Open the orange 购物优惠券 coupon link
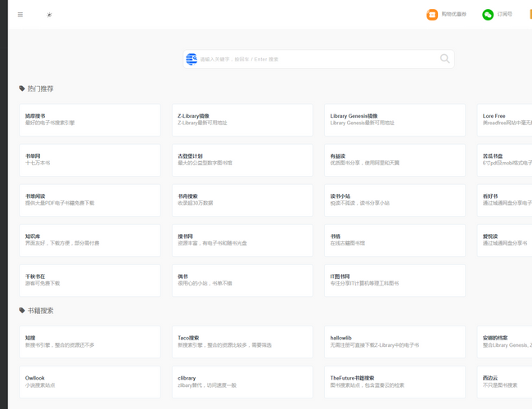532x409 pixels. (x=446, y=15)
